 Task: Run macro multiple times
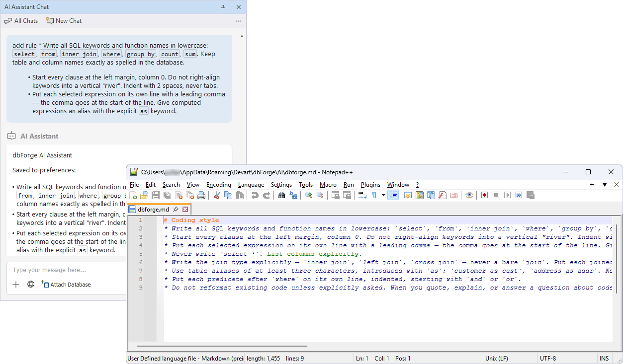click(519, 195)
